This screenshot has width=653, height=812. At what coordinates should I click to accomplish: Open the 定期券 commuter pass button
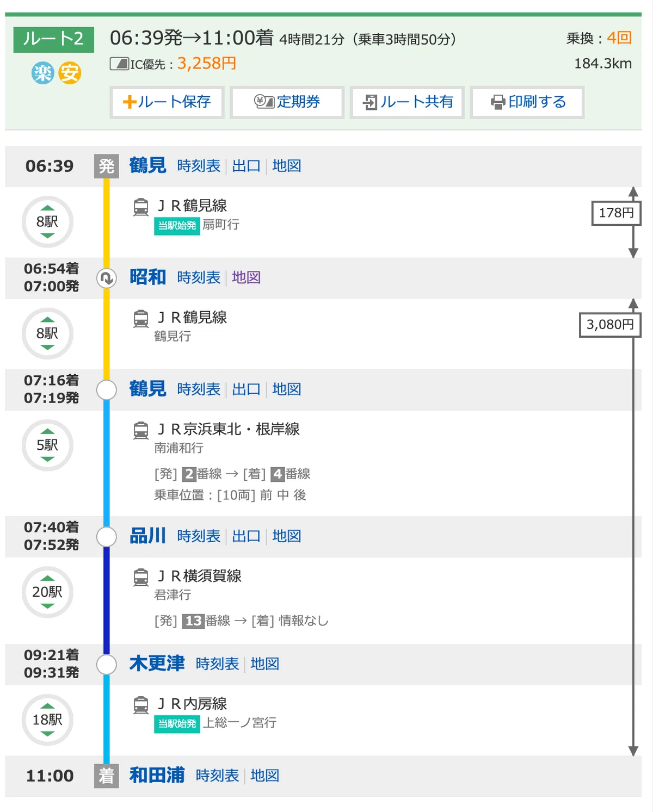[x=287, y=102]
